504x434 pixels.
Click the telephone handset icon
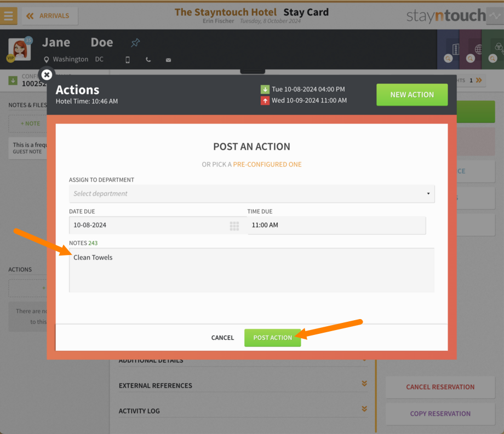(x=148, y=60)
